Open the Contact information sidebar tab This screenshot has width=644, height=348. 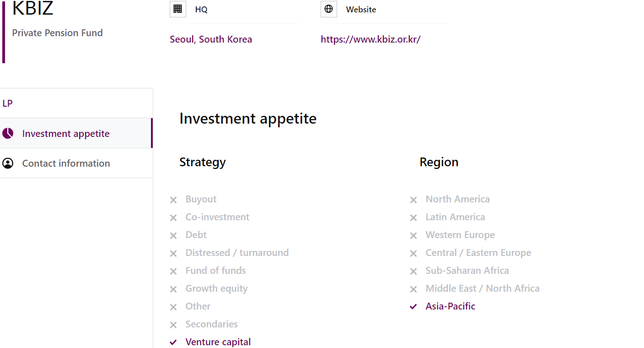pos(76,163)
